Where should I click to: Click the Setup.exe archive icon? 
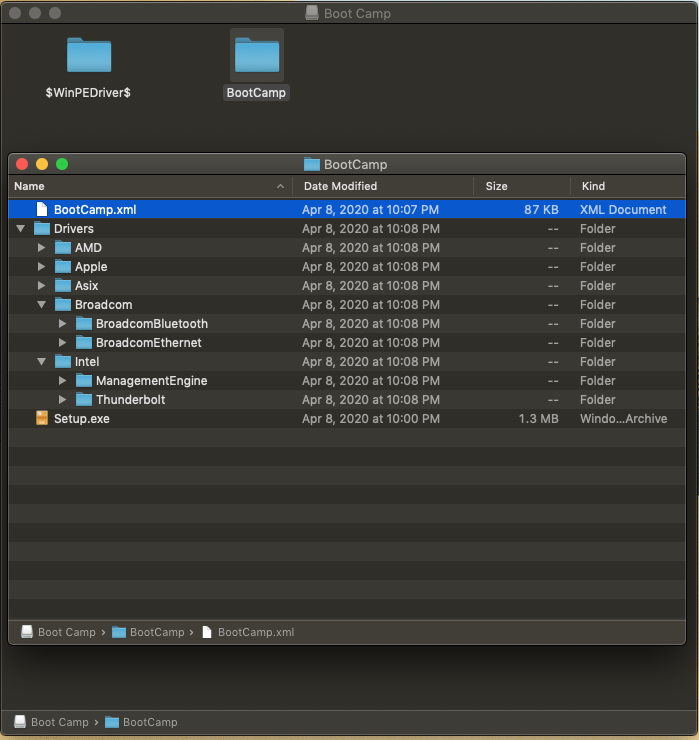coord(42,418)
